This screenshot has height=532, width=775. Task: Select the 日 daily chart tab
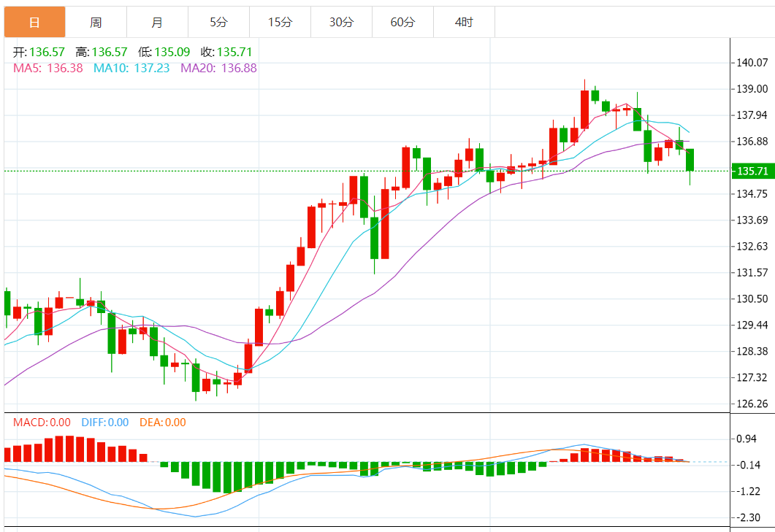[x=34, y=22]
